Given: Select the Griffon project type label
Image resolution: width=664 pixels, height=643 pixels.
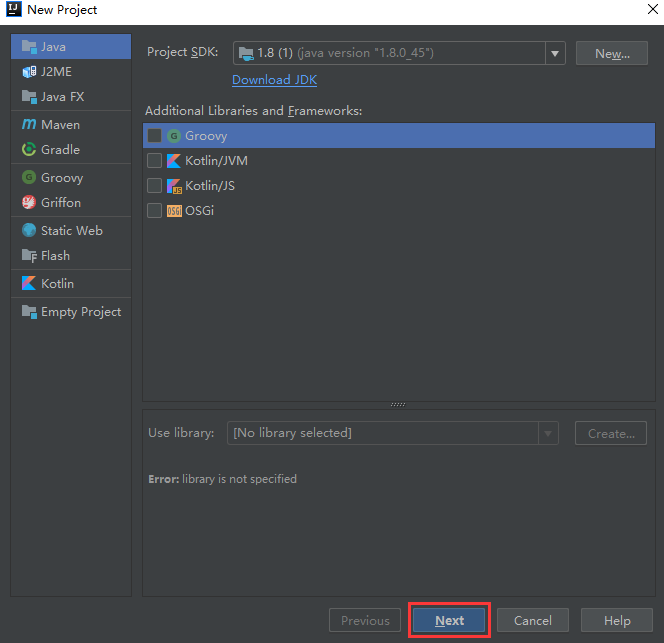Looking at the screenshot, I should tap(61, 202).
